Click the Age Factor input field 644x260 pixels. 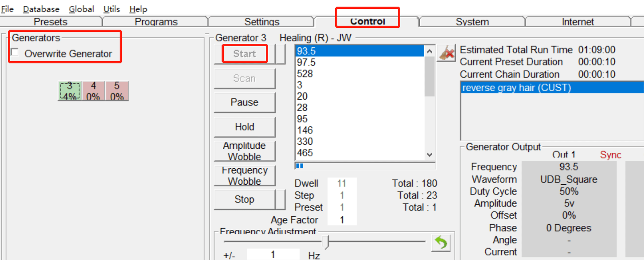[342, 220]
